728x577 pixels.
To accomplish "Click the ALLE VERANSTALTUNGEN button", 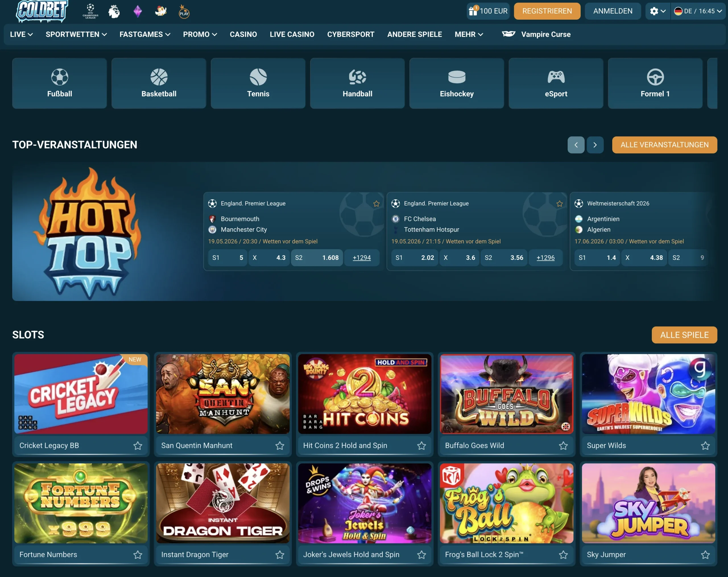I will pyautogui.click(x=665, y=145).
